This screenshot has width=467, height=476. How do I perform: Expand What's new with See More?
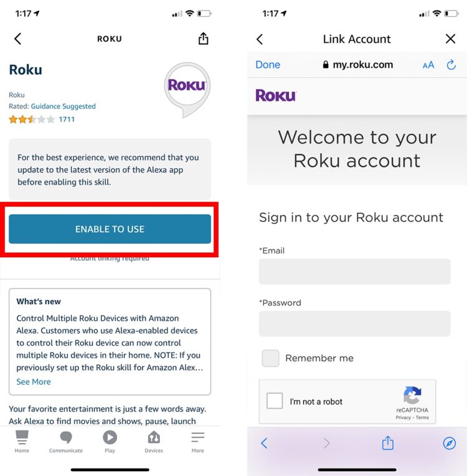click(34, 381)
